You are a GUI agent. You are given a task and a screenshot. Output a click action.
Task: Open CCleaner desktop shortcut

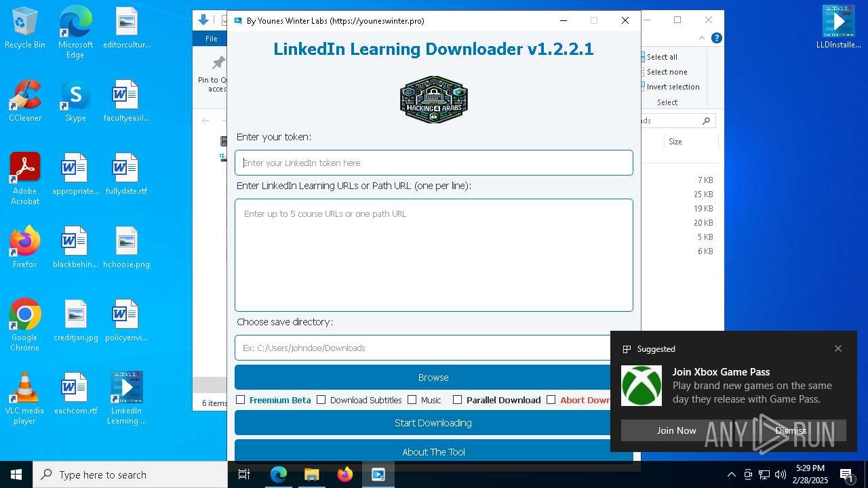click(x=25, y=102)
